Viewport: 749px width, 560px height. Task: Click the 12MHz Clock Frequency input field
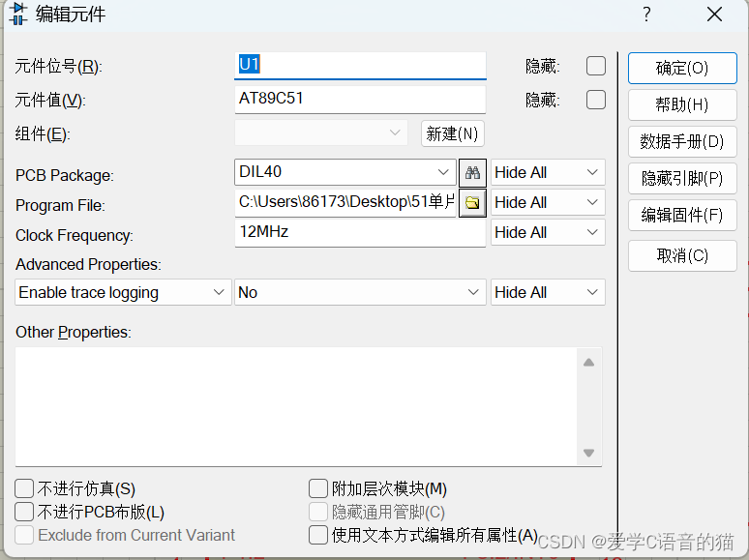[x=360, y=232]
